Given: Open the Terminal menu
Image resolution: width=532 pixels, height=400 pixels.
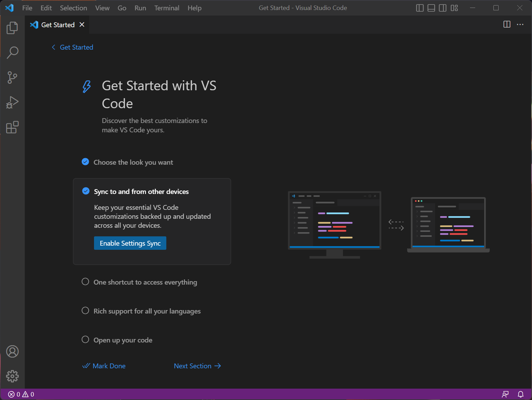Looking at the screenshot, I should pos(167,8).
